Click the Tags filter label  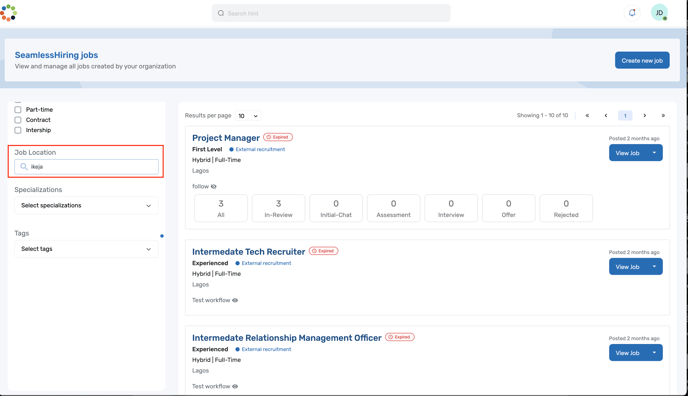point(22,233)
